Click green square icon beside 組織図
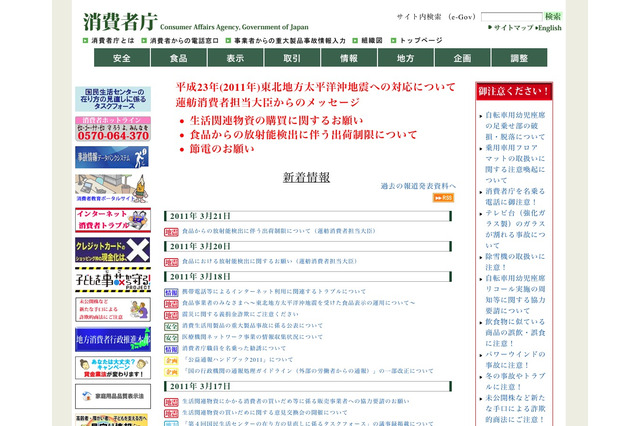640x426 pixels. click(355, 40)
